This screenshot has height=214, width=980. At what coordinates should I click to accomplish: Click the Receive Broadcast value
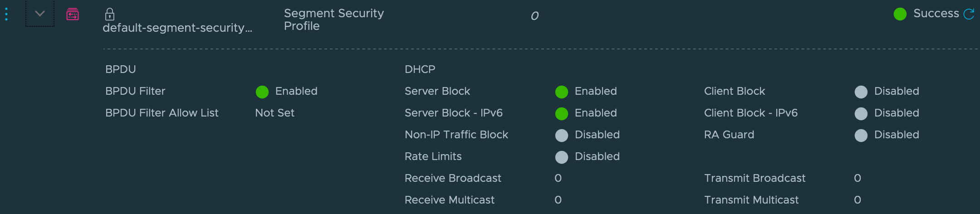558,178
